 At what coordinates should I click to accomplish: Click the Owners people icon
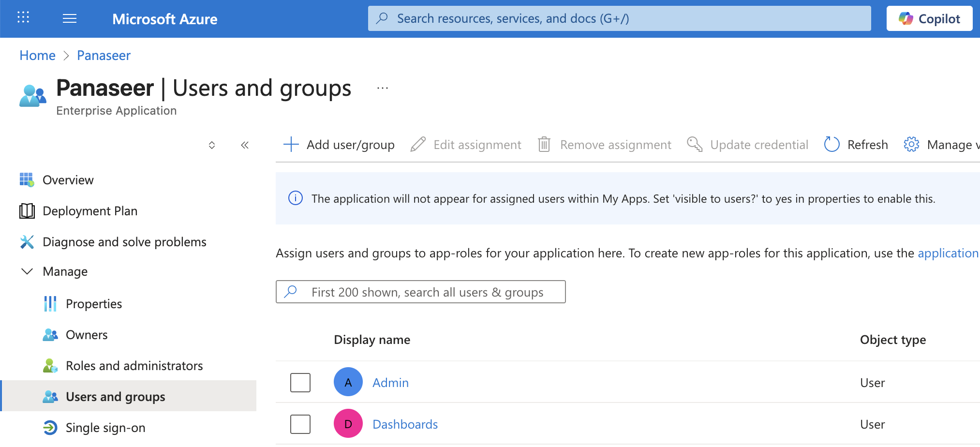[50, 335]
